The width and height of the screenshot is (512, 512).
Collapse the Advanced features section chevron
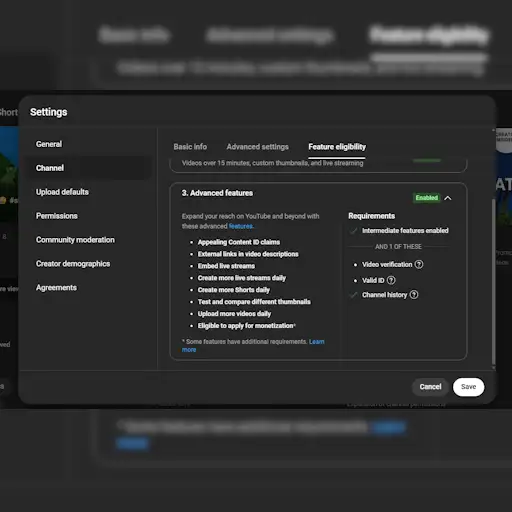[x=448, y=198]
